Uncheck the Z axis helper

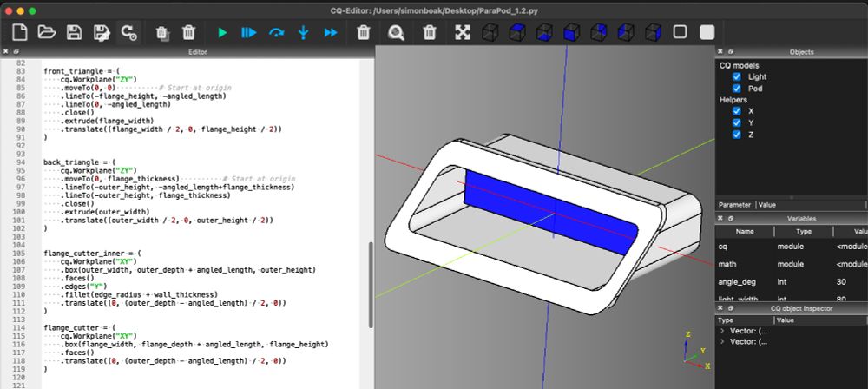[736, 135]
